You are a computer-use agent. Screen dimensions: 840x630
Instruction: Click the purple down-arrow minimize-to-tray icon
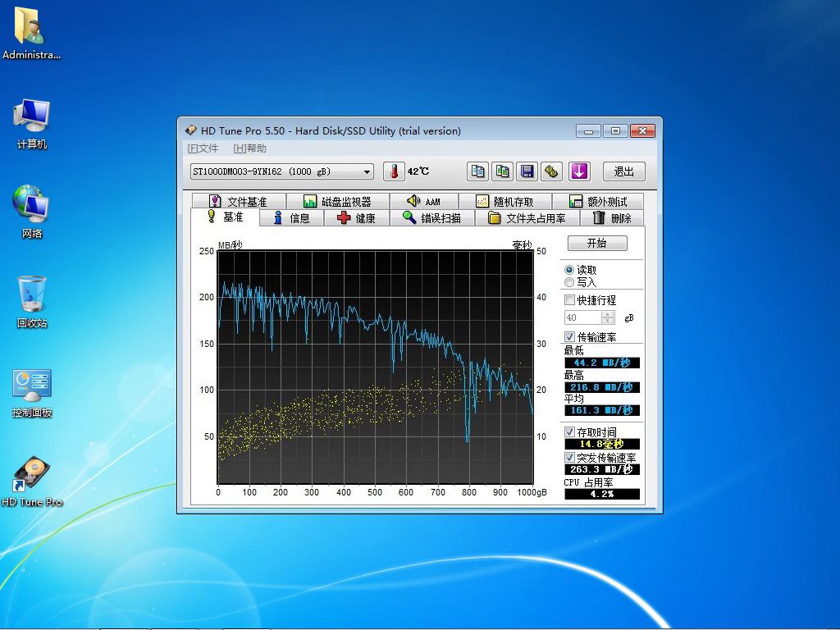579,171
